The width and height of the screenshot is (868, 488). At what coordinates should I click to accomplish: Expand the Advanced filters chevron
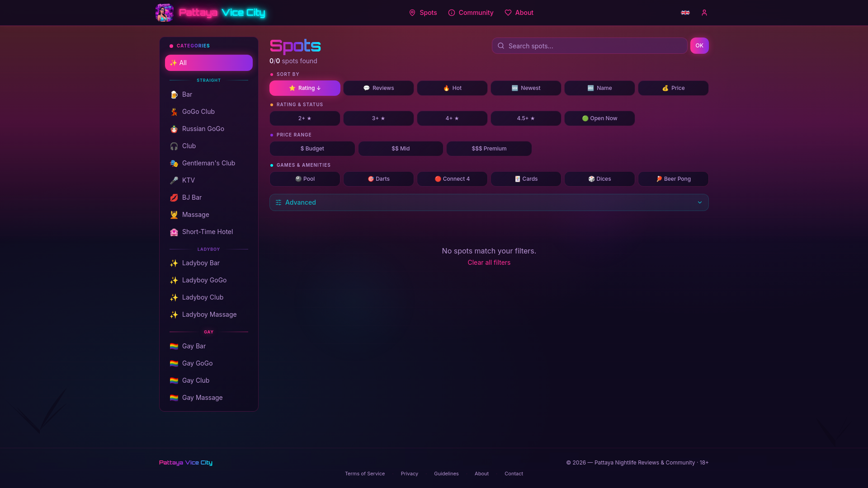[700, 202]
